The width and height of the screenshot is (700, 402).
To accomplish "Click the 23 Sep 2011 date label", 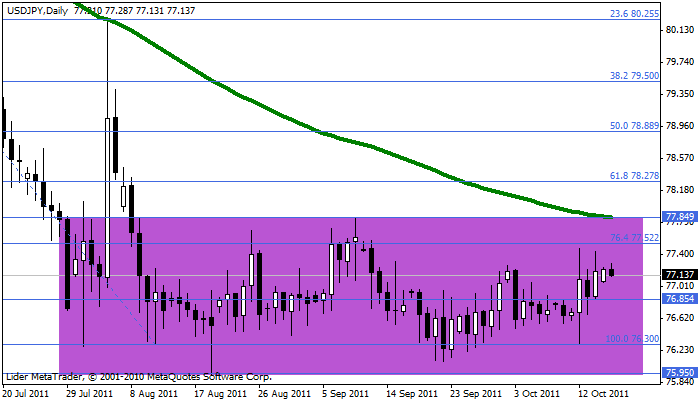I will [x=476, y=394].
